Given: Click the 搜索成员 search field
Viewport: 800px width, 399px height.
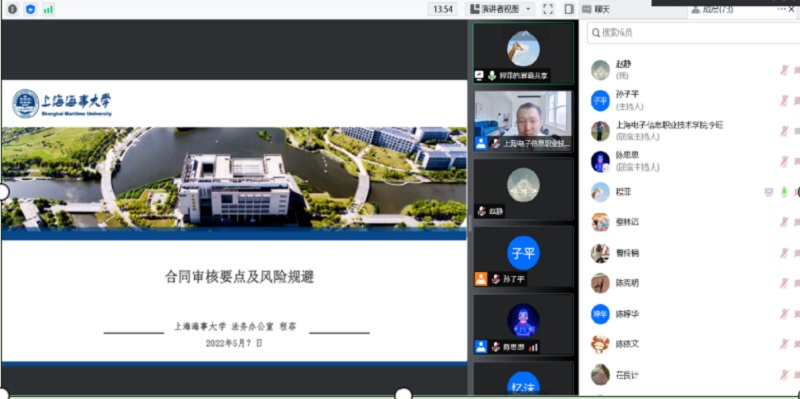Looking at the screenshot, I should [x=694, y=33].
